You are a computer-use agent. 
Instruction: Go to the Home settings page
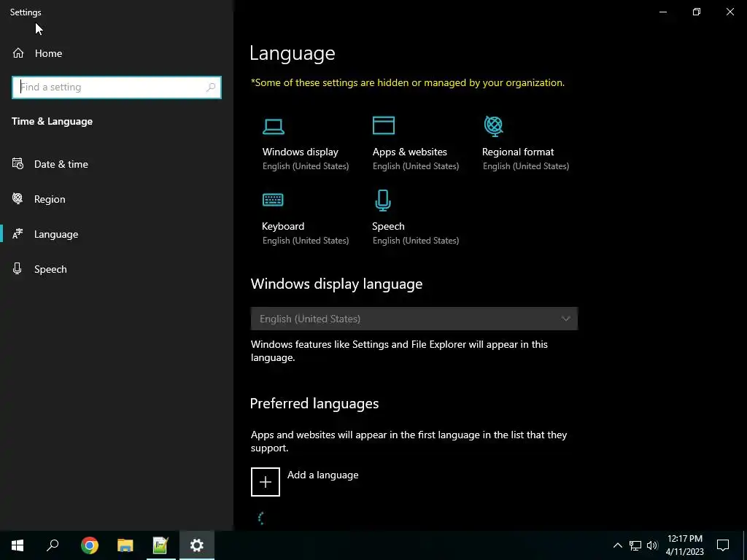(x=49, y=53)
